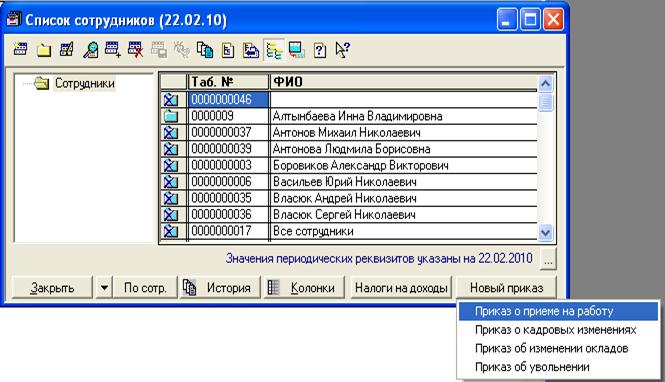Screen dimensions: 665x382
Task: Select cell Алтынбаева Инна Владимировна
Action: [x=403, y=116]
